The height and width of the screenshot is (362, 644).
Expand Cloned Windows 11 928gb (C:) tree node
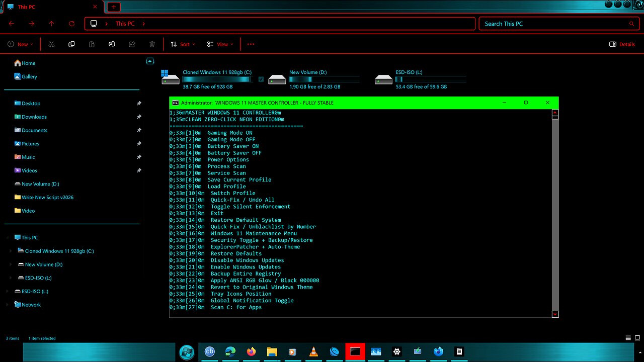pyautogui.click(x=11, y=251)
